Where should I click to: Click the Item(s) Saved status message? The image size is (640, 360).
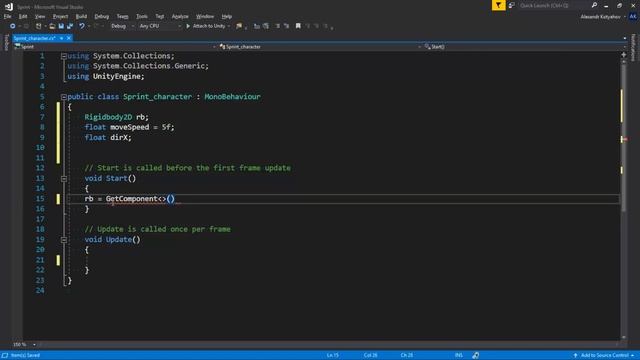pos(25,355)
